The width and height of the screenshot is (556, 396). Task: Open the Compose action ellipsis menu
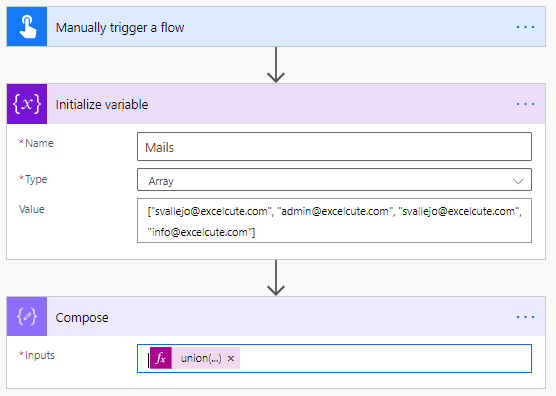(525, 317)
